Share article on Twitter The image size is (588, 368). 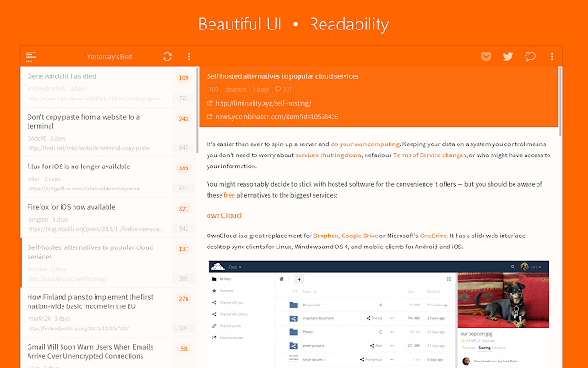coord(508,56)
